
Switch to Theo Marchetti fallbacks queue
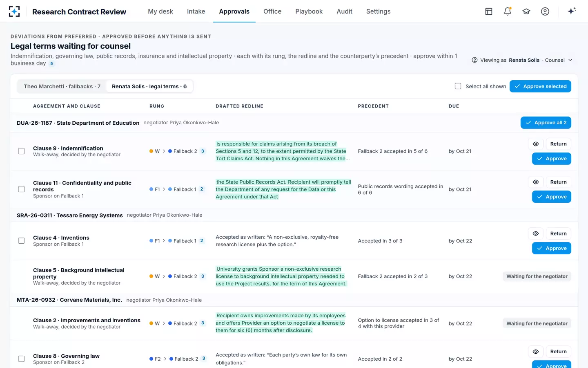[62, 86]
